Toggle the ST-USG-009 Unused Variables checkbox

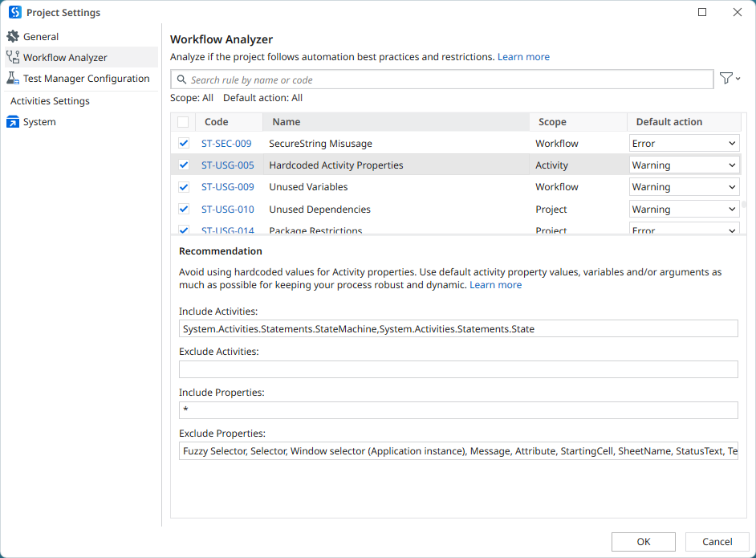[184, 187]
